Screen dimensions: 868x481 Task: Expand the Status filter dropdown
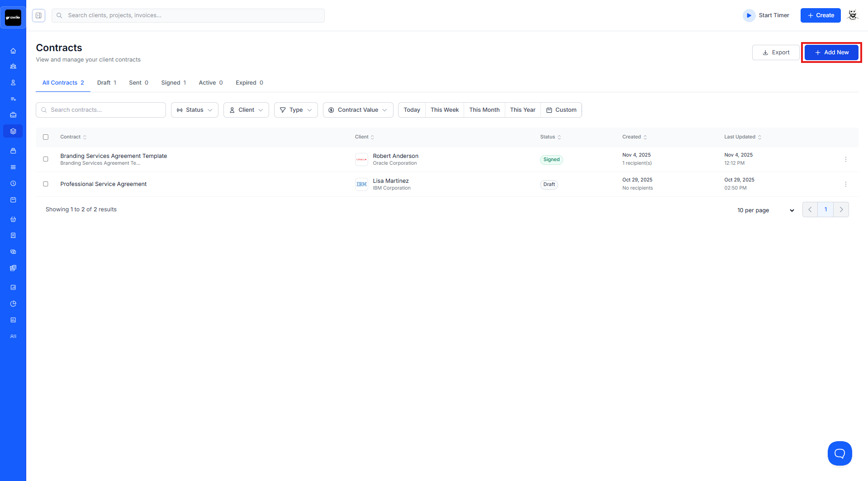(194, 110)
